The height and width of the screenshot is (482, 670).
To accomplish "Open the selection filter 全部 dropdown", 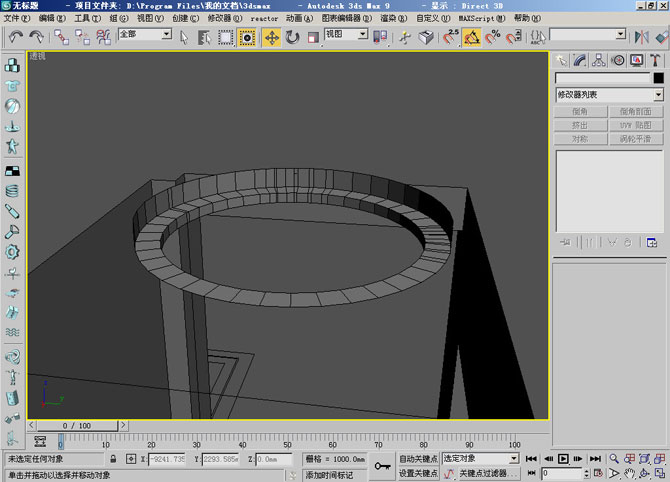I will (x=167, y=34).
